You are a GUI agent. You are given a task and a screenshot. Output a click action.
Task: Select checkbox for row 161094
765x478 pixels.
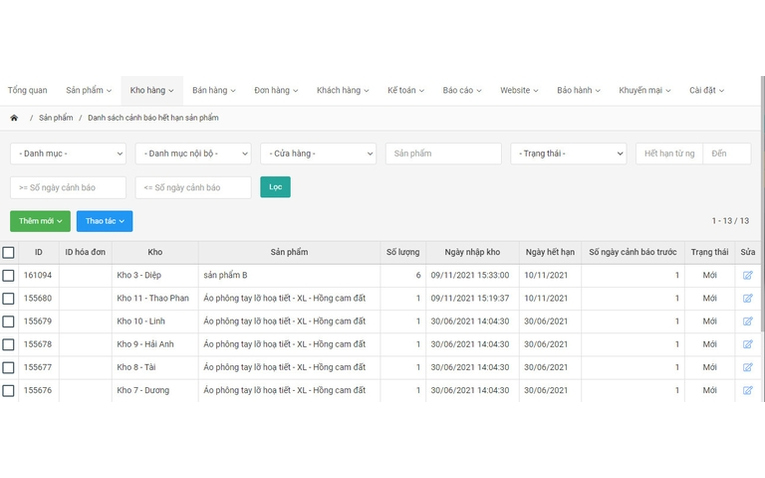click(8, 276)
